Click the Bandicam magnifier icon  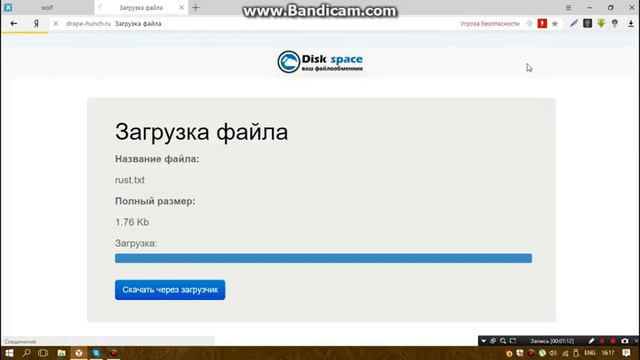(503, 341)
